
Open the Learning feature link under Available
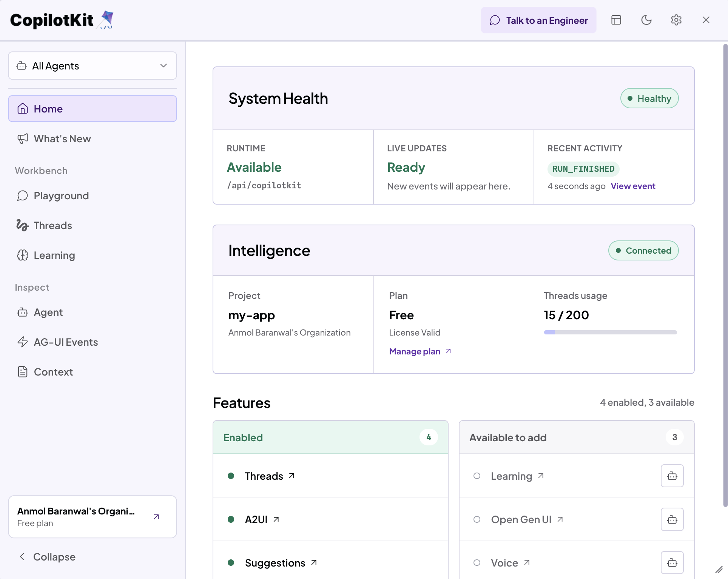point(517,476)
